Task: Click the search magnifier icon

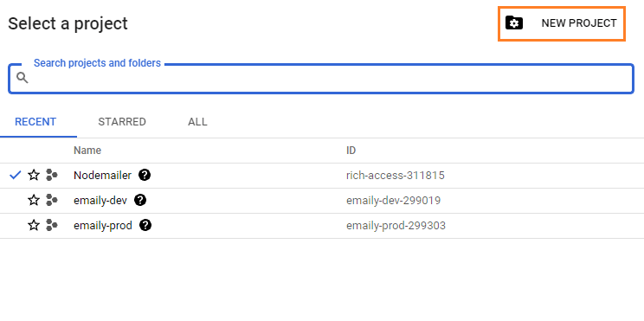Action: click(23, 78)
